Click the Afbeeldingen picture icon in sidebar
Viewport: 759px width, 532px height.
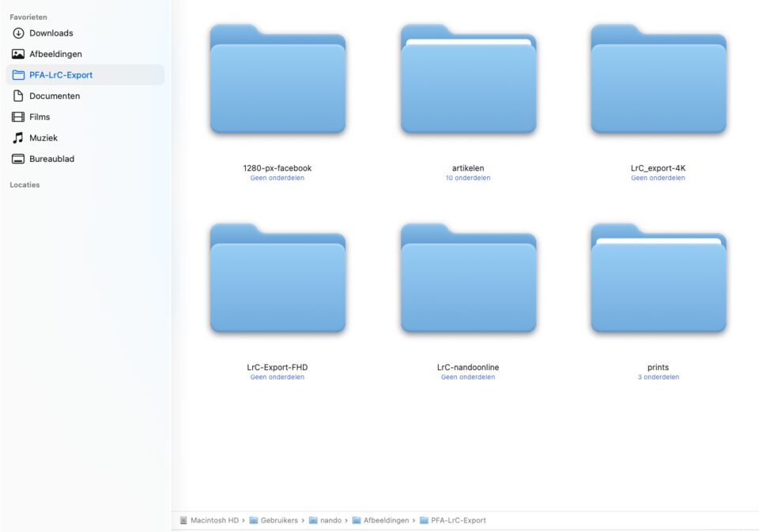pos(18,55)
